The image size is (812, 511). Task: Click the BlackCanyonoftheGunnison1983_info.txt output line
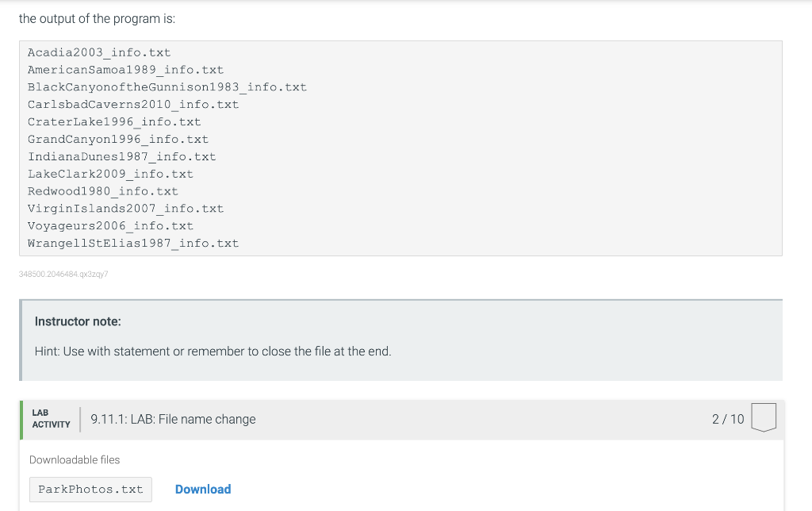click(167, 87)
